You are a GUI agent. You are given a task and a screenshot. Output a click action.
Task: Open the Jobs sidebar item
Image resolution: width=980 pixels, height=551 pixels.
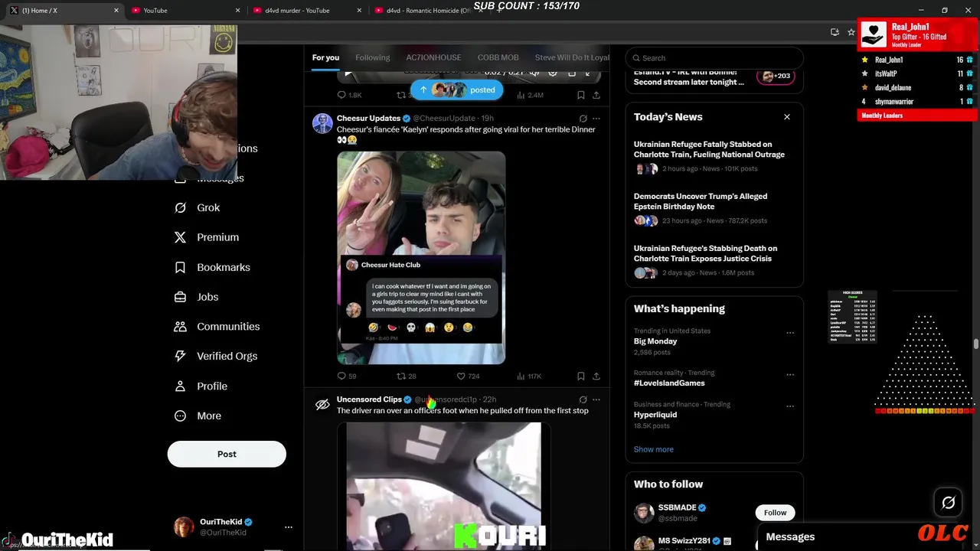197,297
